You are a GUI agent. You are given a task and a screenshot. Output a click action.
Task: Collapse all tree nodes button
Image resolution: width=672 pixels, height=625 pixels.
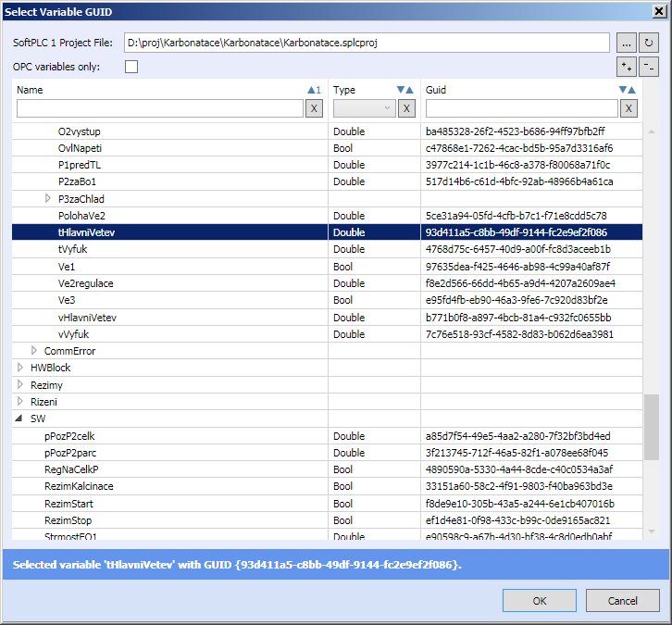point(649,67)
